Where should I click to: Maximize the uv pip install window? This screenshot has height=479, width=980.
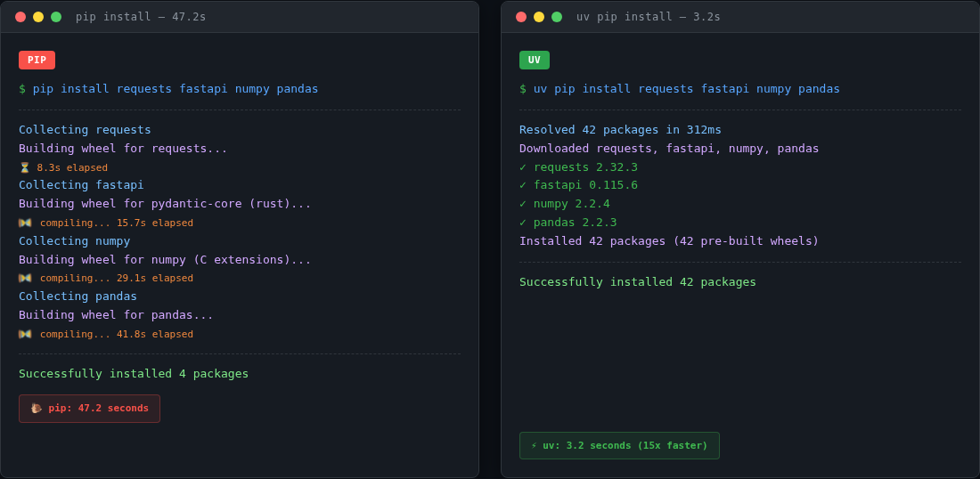[x=557, y=17]
